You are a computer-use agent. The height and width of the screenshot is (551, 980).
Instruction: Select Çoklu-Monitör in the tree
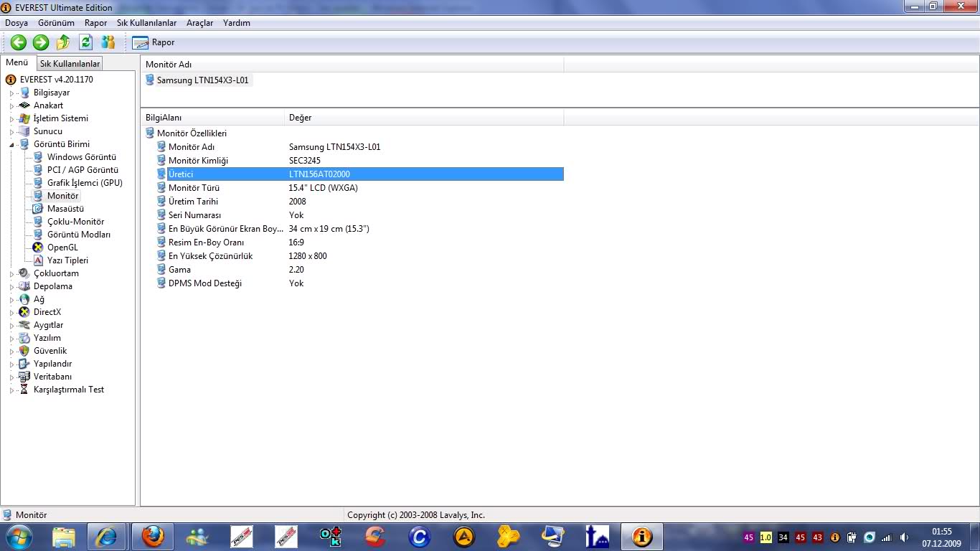[x=75, y=222]
